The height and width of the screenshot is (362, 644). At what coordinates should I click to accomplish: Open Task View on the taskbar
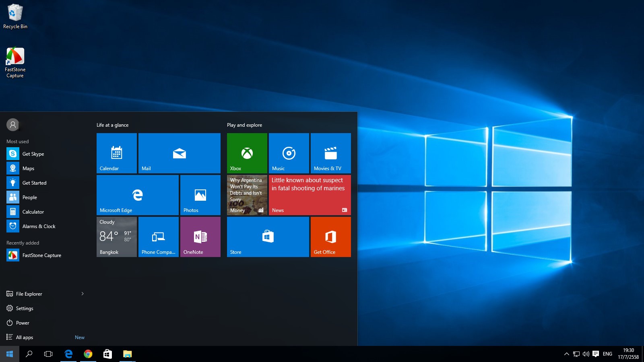48,354
